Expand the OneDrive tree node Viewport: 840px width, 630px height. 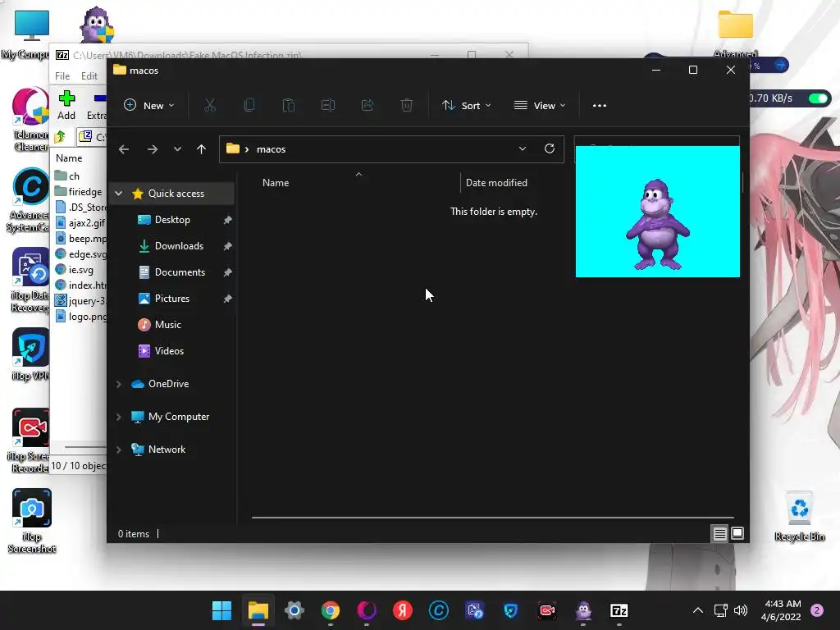point(119,384)
